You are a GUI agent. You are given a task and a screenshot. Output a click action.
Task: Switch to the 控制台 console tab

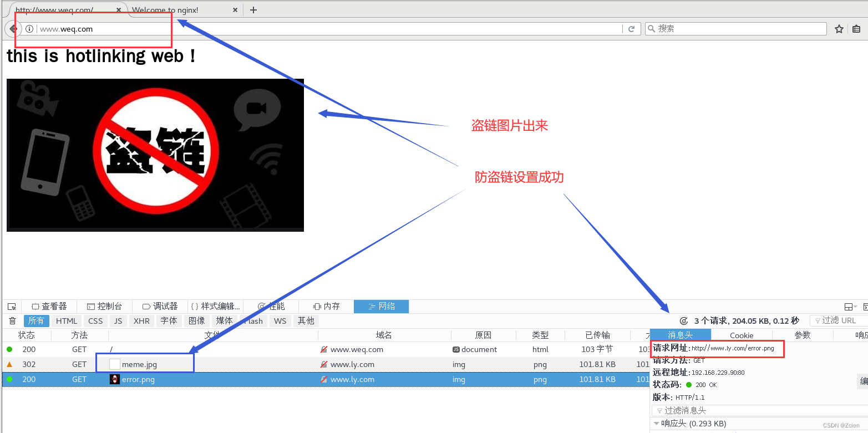[104, 307]
